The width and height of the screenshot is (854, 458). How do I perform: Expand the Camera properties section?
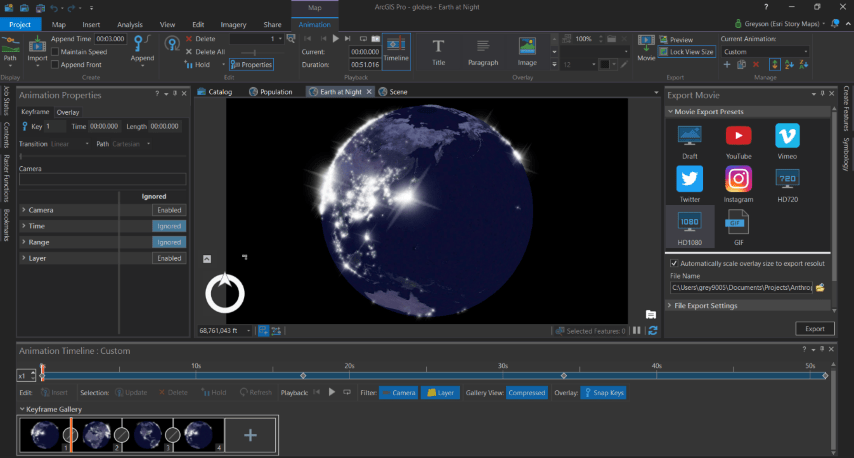click(x=23, y=210)
